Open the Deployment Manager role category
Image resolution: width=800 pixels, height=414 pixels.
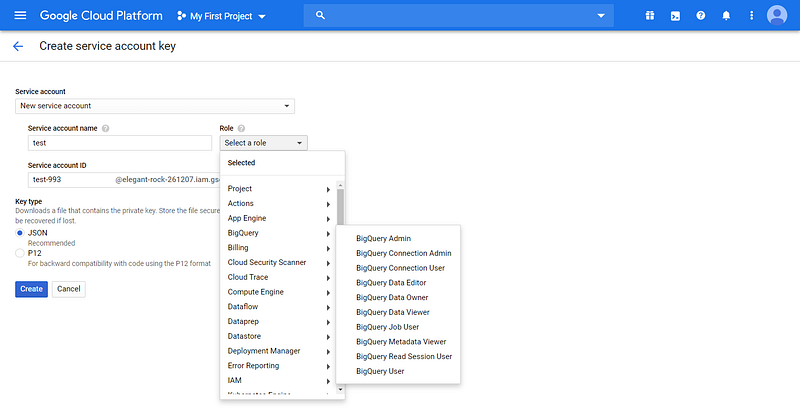(279, 351)
